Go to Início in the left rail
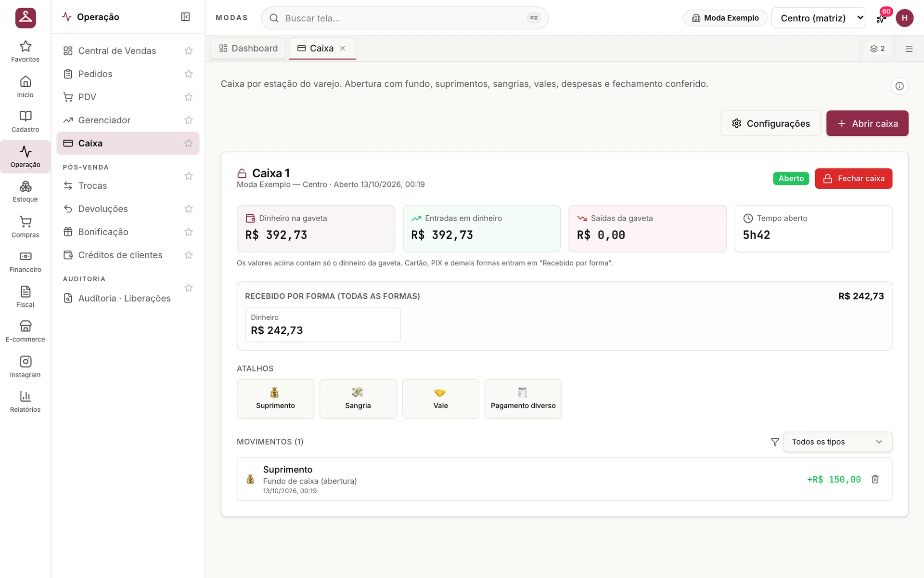 pyautogui.click(x=26, y=87)
